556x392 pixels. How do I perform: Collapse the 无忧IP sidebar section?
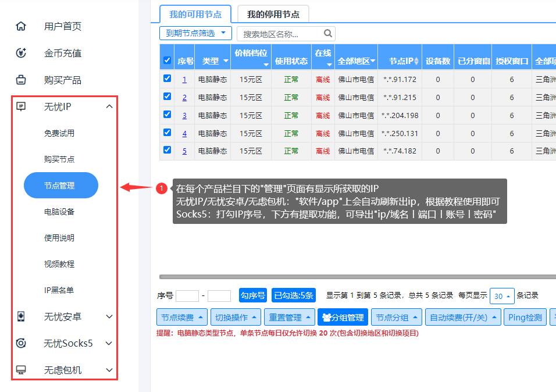point(108,107)
